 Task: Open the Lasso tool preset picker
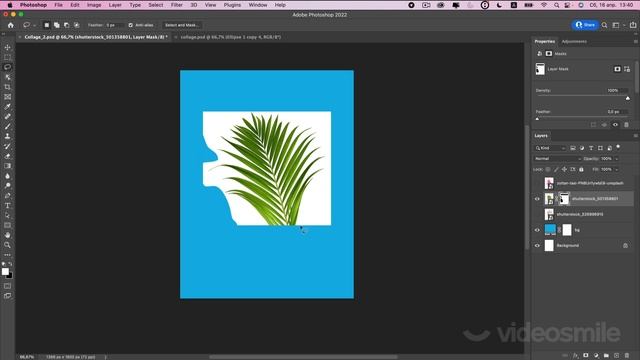pos(29,25)
